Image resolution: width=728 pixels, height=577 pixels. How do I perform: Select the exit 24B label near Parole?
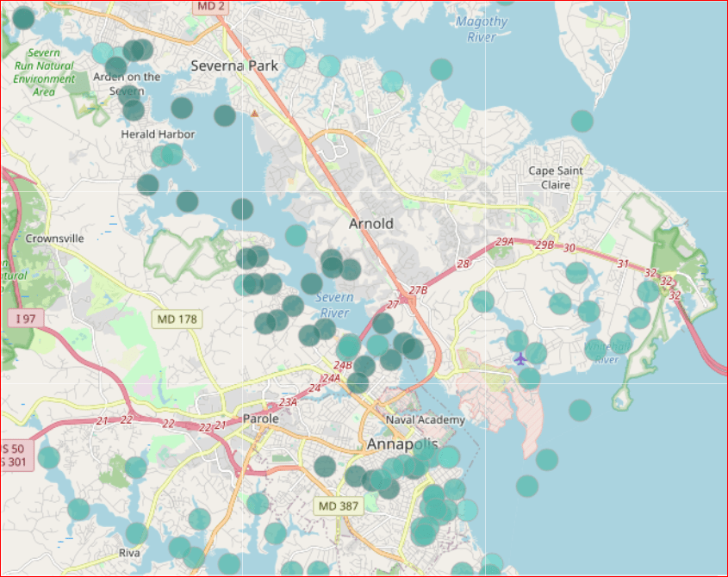(x=342, y=365)
